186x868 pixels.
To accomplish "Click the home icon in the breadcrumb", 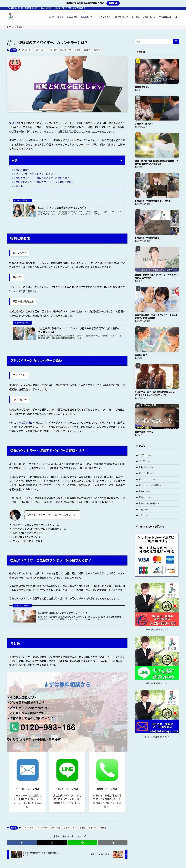I will click(x=8, y=27).
